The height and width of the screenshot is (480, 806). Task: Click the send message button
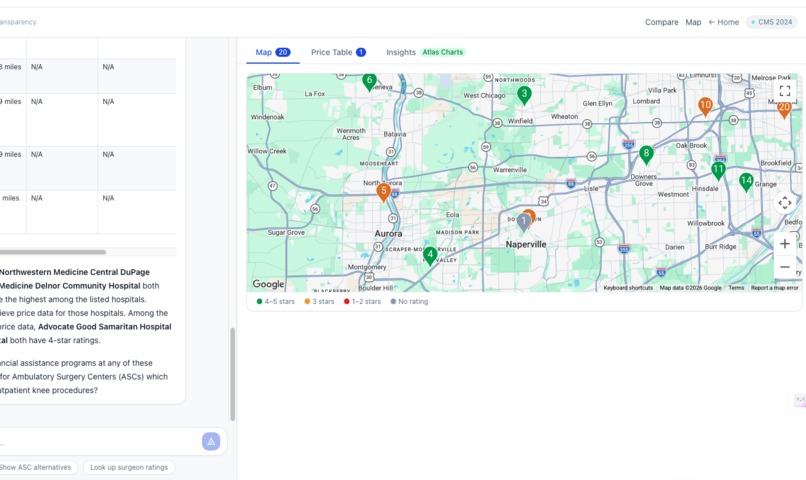click(x=211, y=441)
